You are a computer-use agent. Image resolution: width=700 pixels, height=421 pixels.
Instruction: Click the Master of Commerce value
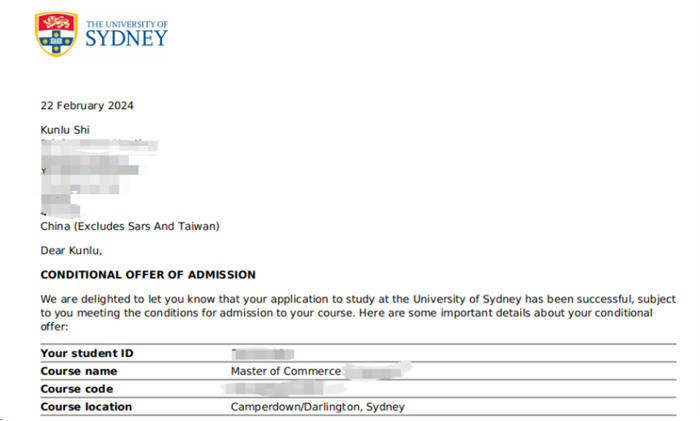286,371
